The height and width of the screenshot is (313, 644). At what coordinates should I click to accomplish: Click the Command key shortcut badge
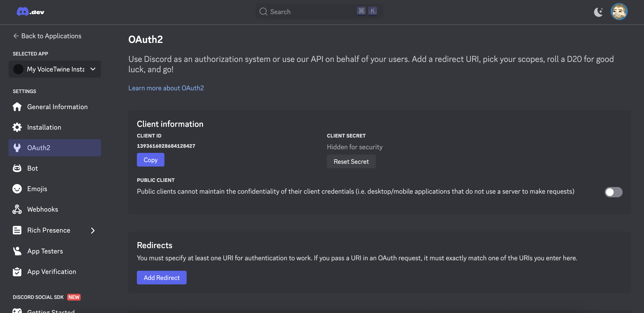(361, 11)
